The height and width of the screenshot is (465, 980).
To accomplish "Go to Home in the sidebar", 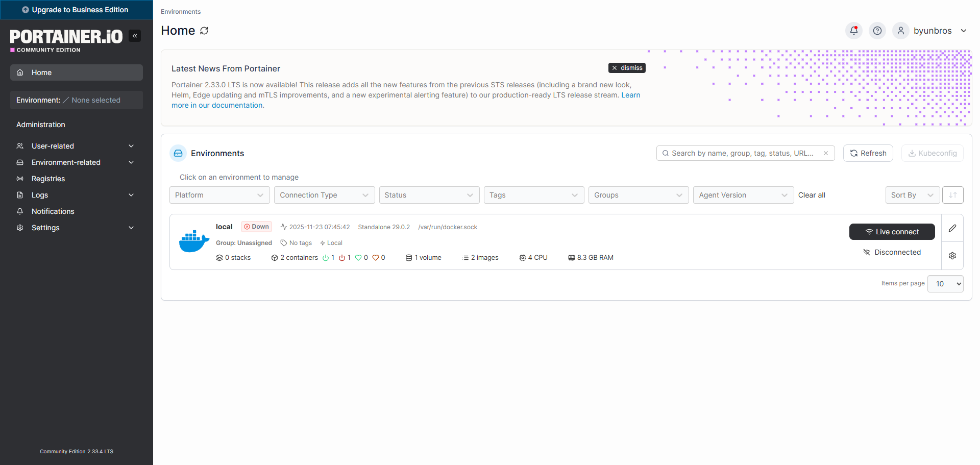I will coord(77,72).
